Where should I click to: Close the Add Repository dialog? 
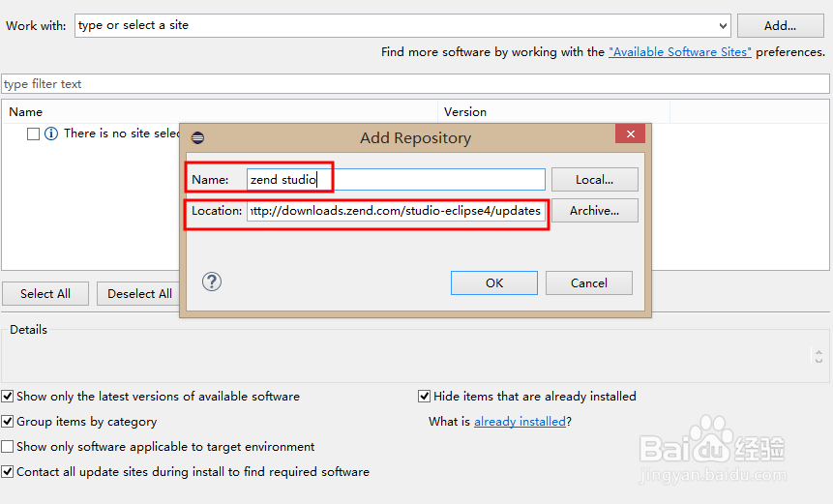pos(630,133)
